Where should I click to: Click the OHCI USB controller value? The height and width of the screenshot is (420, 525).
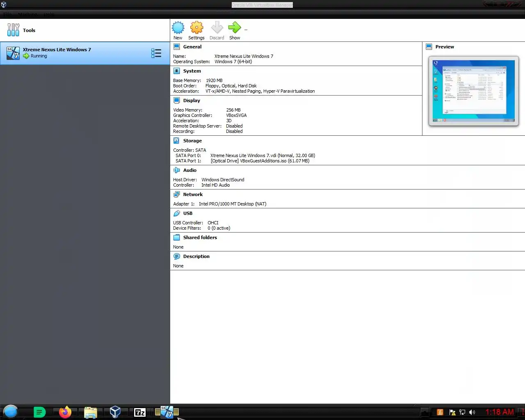tap(213, 223)
